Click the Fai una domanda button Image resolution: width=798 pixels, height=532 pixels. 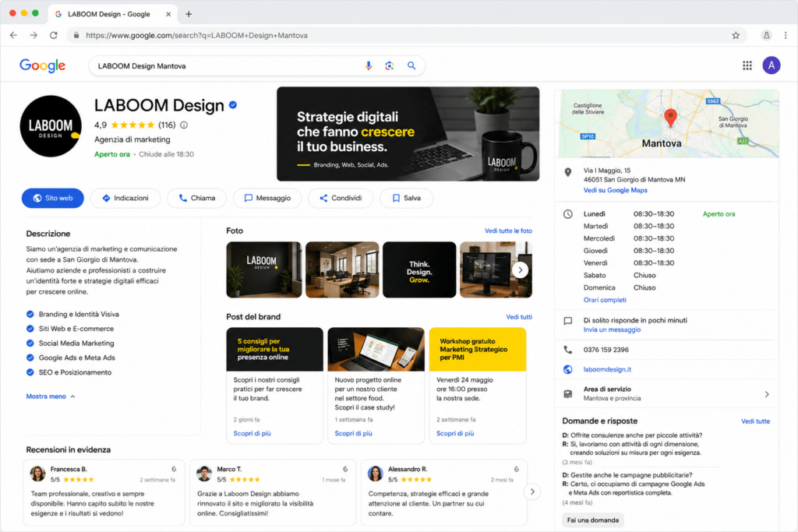pos(593,520)
